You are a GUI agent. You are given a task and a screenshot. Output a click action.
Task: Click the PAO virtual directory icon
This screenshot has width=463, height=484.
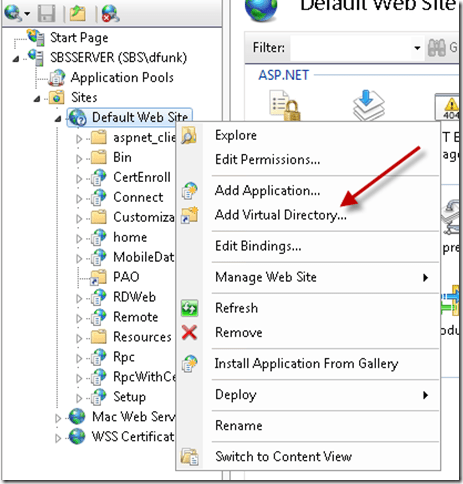[x=99, y=277]
